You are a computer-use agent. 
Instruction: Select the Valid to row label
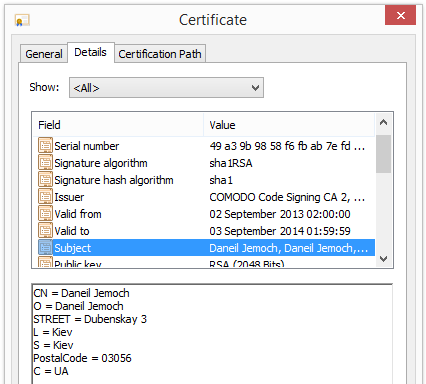click(72, 231)
